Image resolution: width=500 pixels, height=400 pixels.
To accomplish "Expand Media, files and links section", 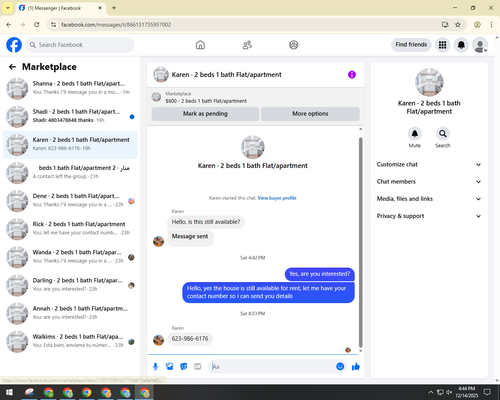I will [x=429, y=199].
